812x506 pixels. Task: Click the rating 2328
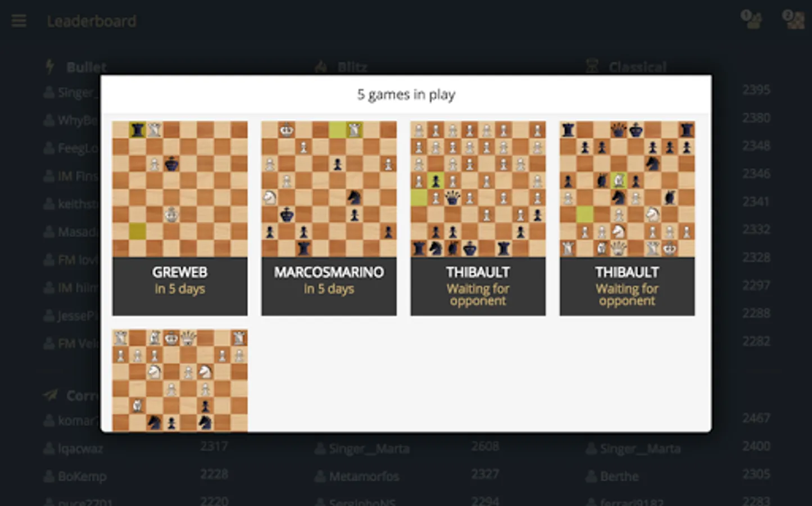[756, 257]
